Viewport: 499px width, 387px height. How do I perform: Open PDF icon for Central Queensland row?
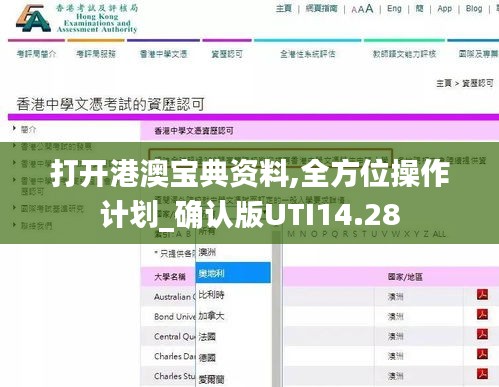click(x=482, y=334)
